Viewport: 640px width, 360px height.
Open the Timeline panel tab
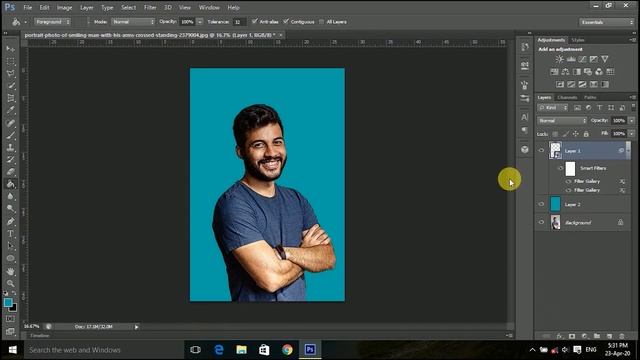click(40, 336)
